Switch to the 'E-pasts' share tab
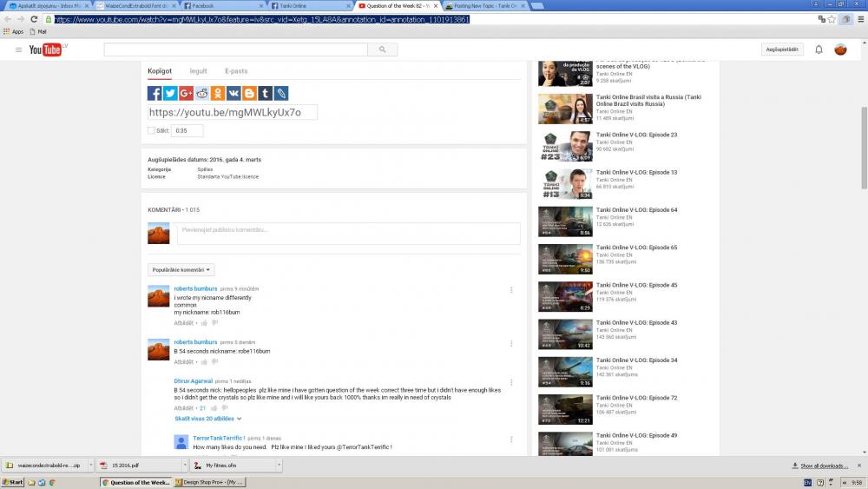The image size is (868, 489). click(236, 70)
